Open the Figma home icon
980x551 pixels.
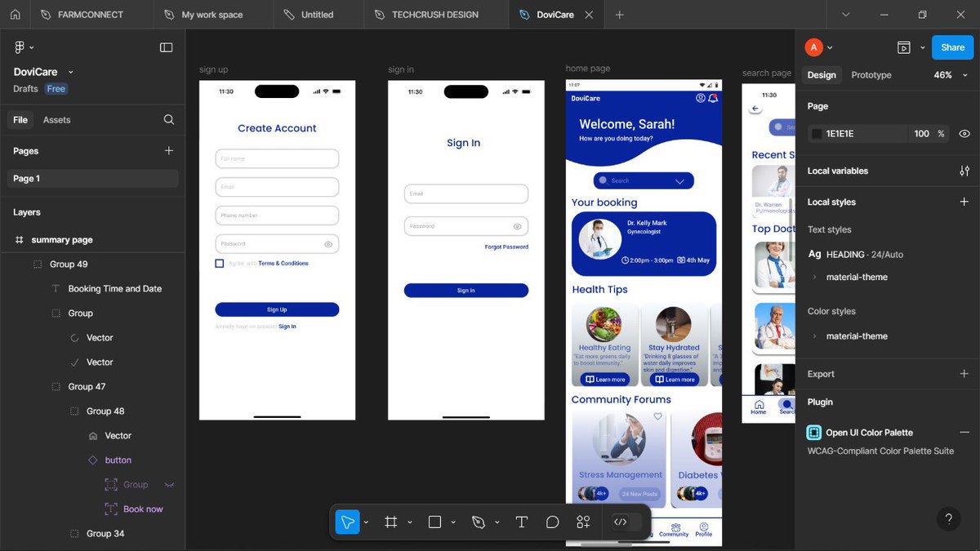coord(15,15)
